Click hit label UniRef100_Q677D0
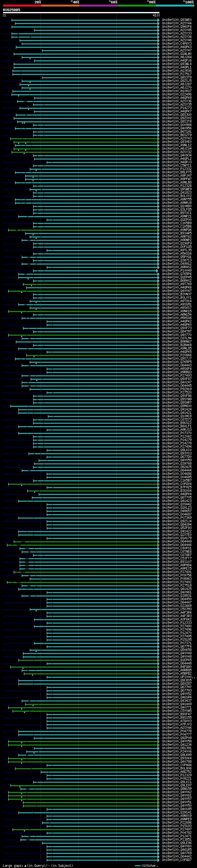 [x=177, y=457]
